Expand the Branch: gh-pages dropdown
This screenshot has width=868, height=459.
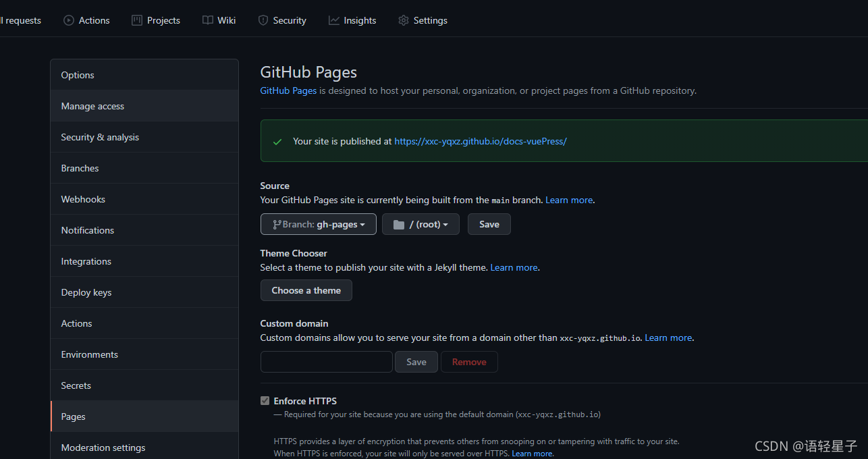(x=319, y=224)
